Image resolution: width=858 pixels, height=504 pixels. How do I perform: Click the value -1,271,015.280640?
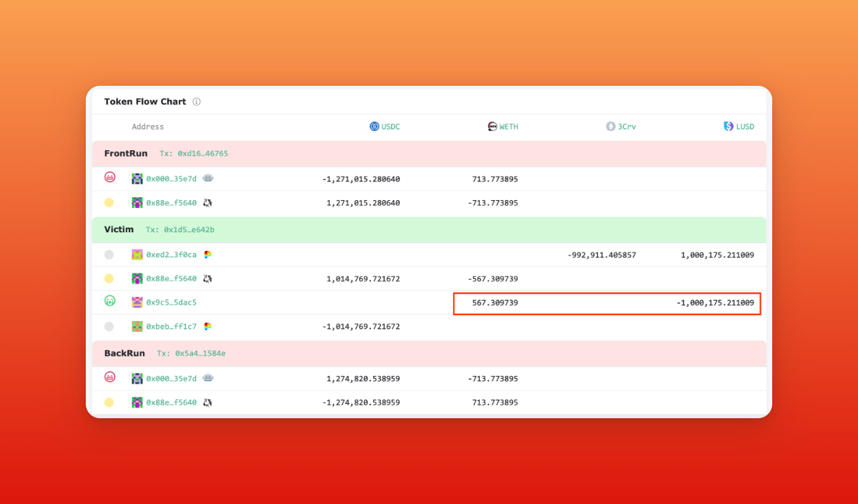(361, 179)
